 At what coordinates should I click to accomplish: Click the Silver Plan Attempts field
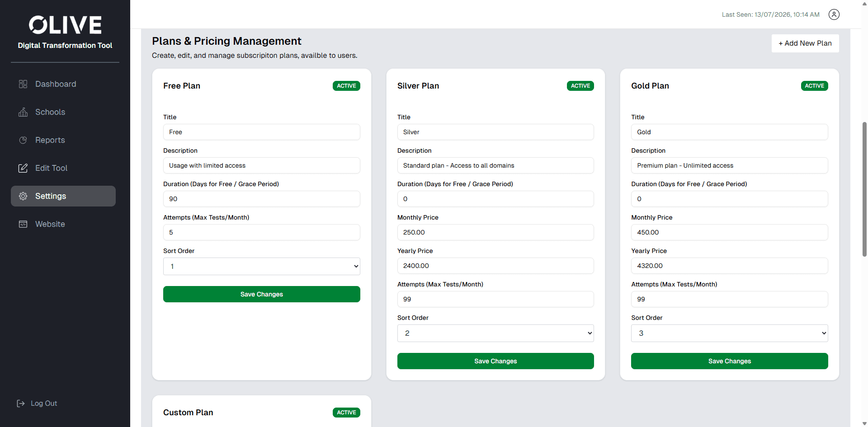click(x=495, y=299)
